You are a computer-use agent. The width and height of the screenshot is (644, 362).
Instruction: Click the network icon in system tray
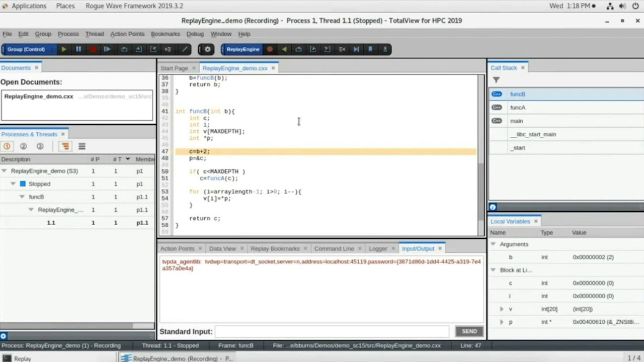pos(610,6)
